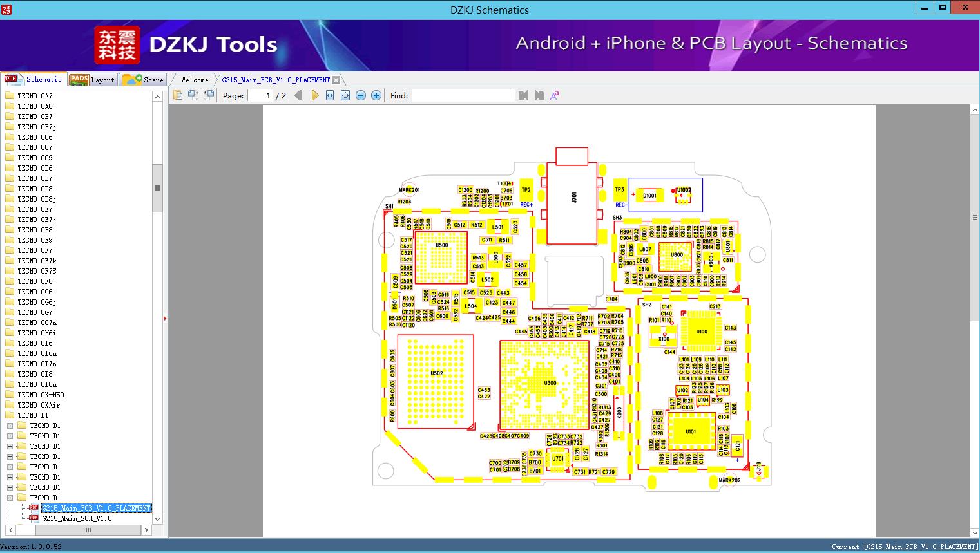Image resolution: width=980 pixels, height=553 pixels.
Task: Click the sidebar vertical scrollbar thumb
Action: tap(157, 188)
